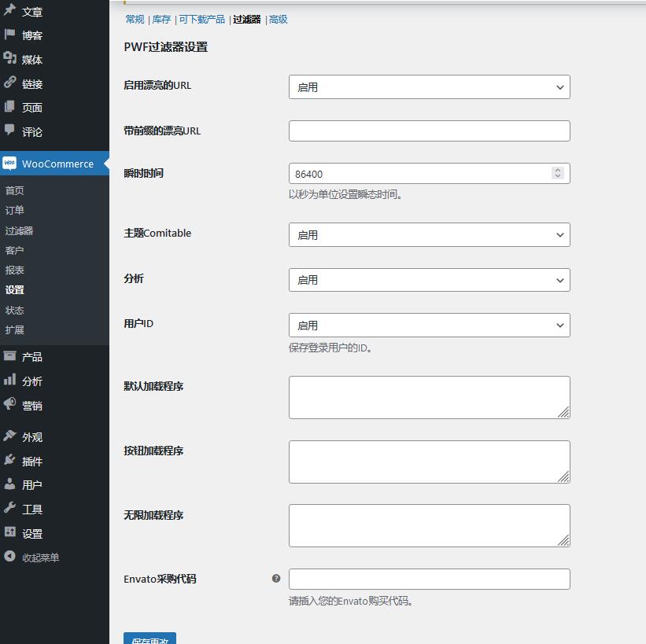Image resolution: width=646 pixels, height=644 pixels.
Task: Open the 客户 submenu item
Action: click(x=14, y=250)
